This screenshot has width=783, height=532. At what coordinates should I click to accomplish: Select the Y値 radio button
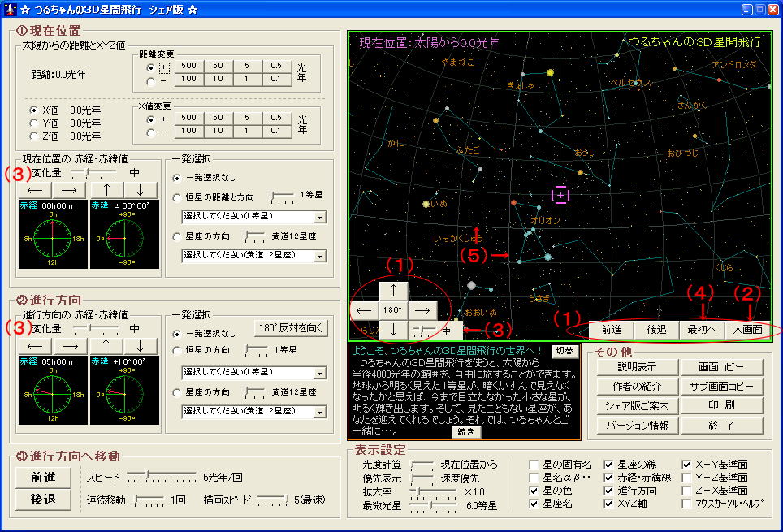point(33,123)
